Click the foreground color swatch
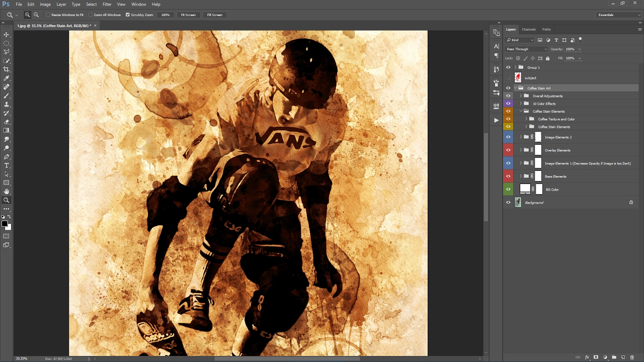This screenshot has width=644, height=362. 5,224
